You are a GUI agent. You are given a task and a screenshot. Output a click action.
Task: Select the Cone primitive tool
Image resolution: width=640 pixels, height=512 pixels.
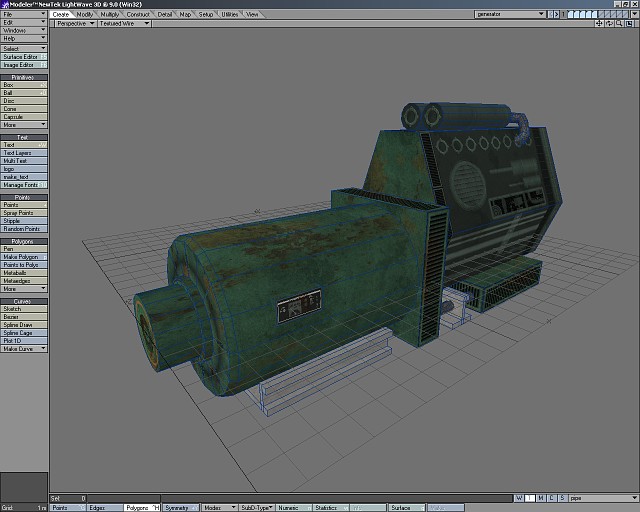(24, 109)
